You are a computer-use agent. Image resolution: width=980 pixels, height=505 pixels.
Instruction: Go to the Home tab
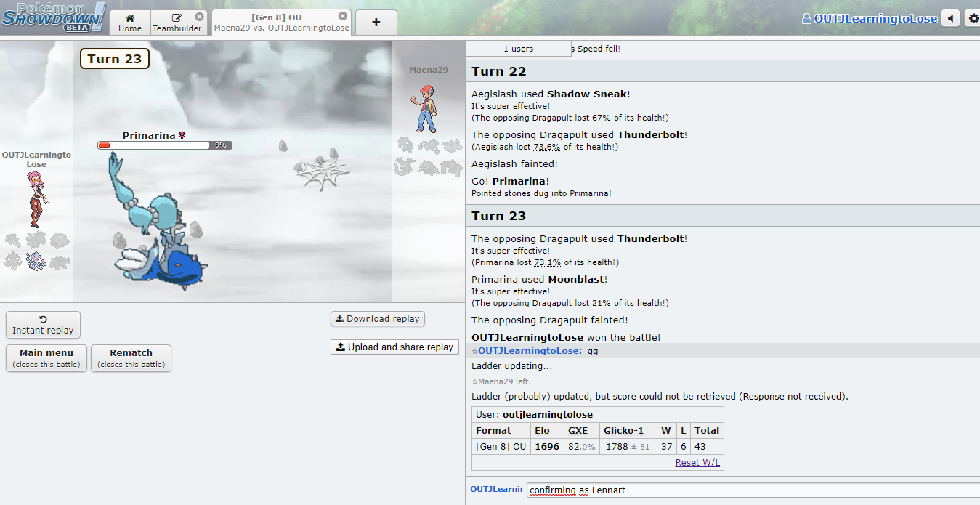[130, 23]
